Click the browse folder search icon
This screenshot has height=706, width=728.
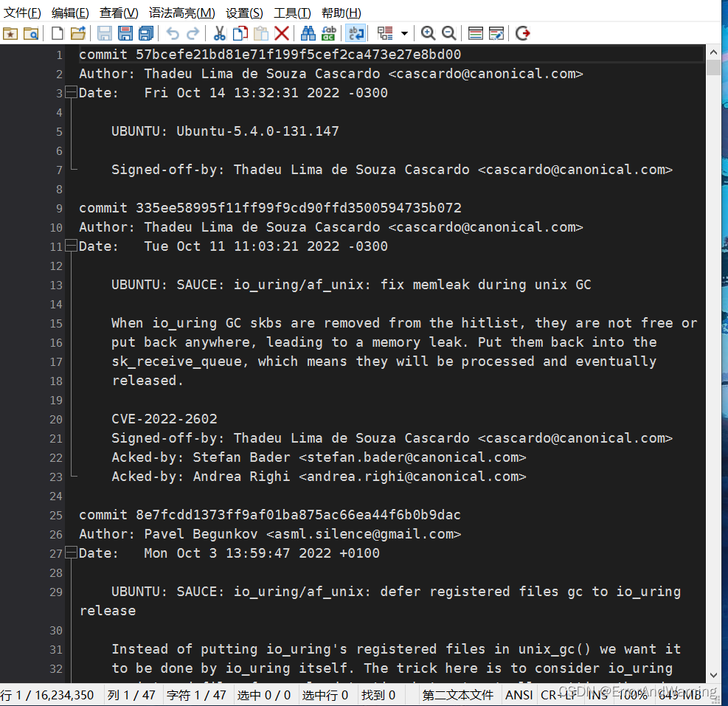pyautogui.click(x=31, y=33)
